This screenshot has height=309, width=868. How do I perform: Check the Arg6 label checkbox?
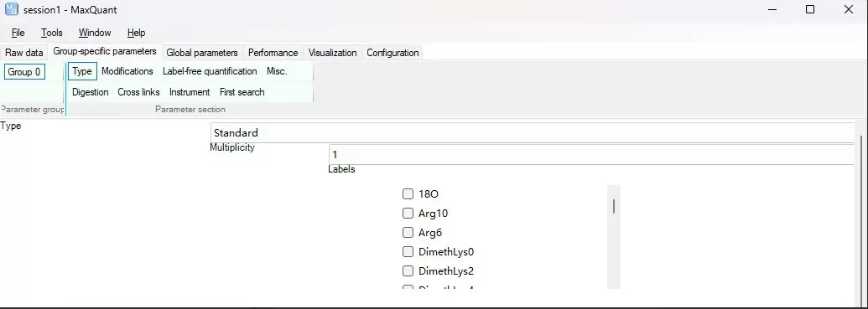[408, 233]
